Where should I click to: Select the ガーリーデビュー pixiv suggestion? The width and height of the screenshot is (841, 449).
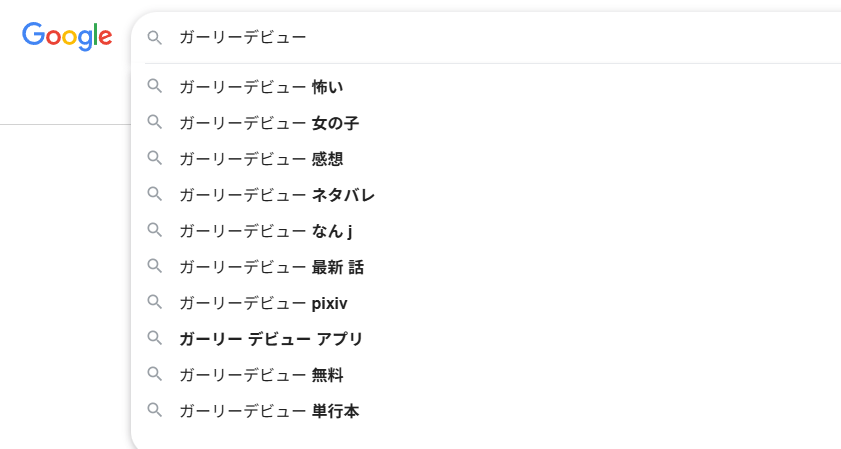(263, 303)
